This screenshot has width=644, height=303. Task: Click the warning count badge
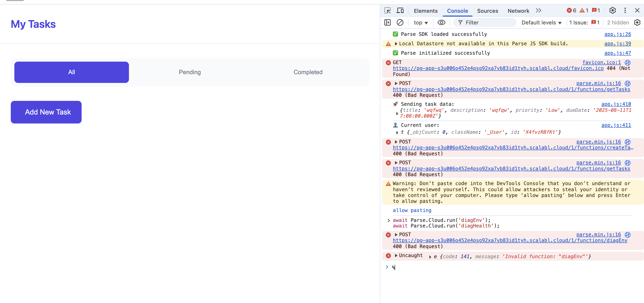584,11
